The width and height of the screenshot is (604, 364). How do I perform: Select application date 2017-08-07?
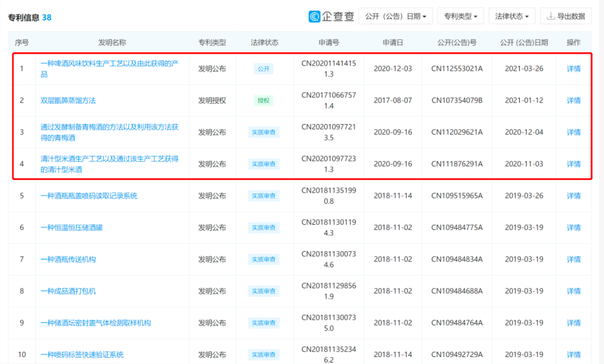393,101
